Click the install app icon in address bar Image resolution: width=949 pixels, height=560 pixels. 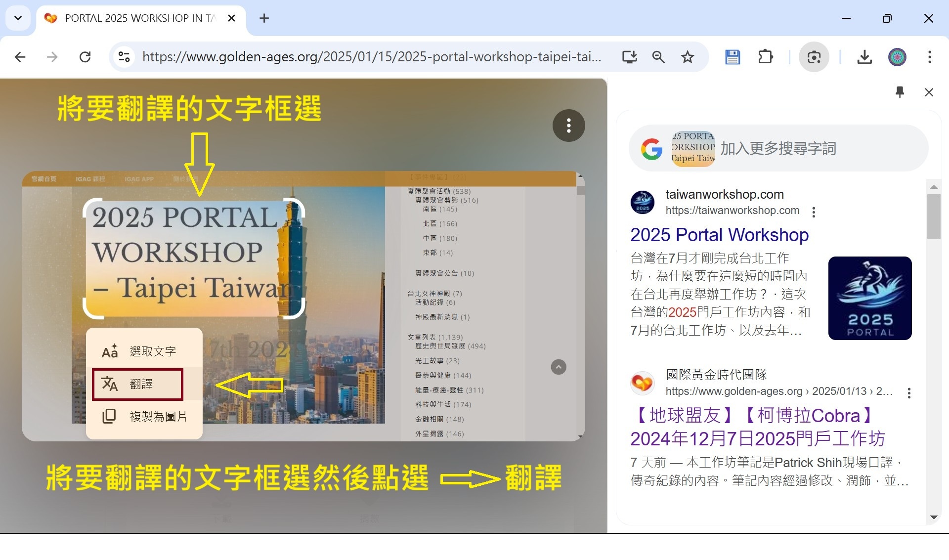(629, 57)
